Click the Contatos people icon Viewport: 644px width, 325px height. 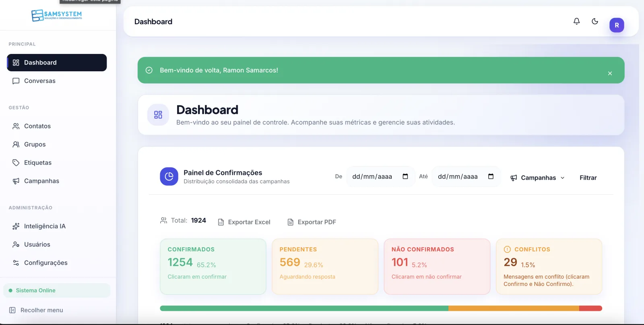click(16, 126)
